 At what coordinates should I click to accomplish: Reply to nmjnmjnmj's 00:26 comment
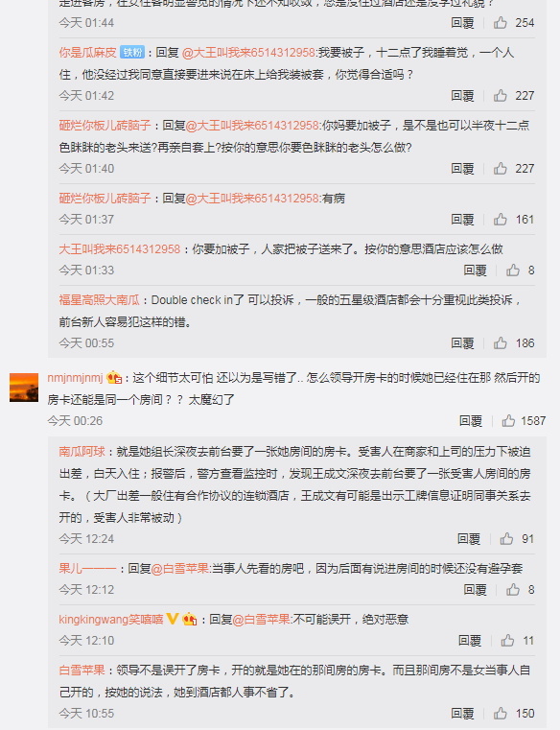471,421
